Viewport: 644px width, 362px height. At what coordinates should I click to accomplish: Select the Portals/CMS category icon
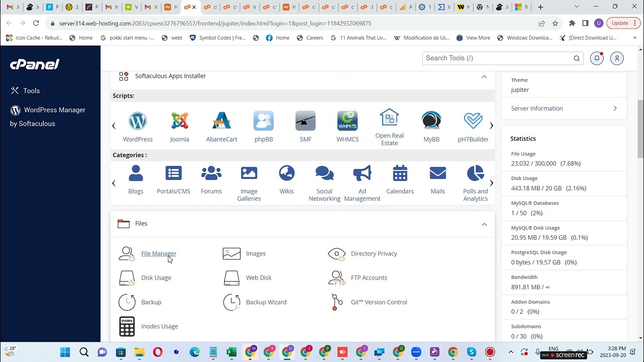(174, 173)
